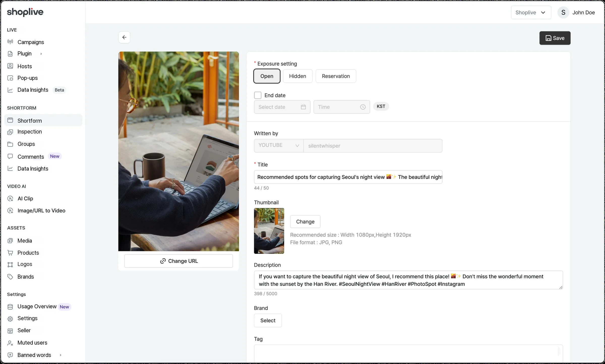Open Usage Overview database icon
This screenshot has width=605, height=364.
[x=10, y=307]
